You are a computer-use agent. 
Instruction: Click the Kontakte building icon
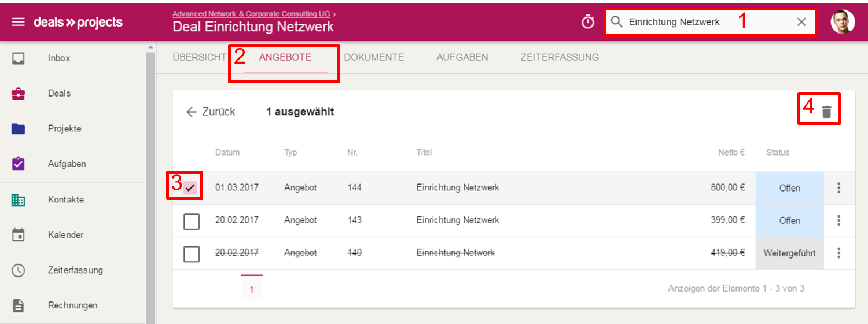(x=19, y=200)
